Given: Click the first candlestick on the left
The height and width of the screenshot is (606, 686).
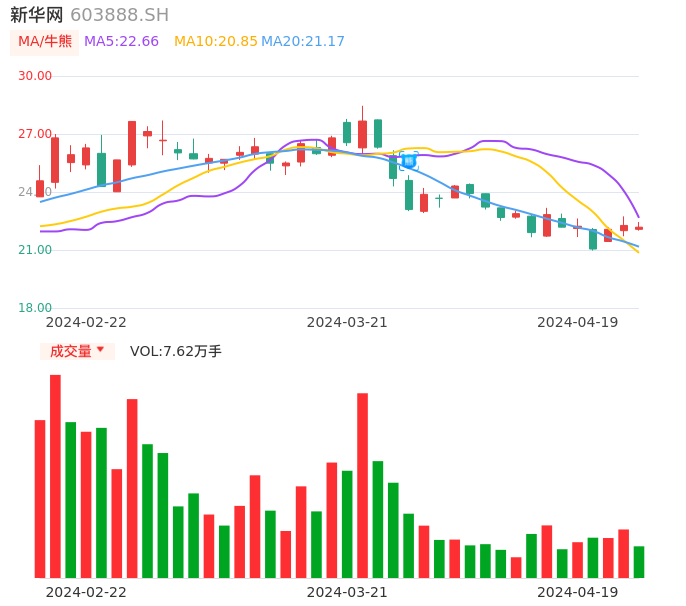Looking at the screenshot, I should [x=40, y=188].
